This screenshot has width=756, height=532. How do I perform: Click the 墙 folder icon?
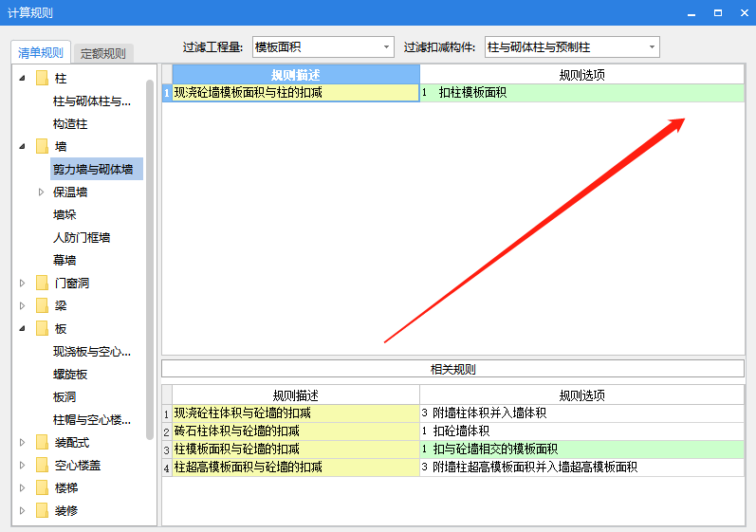(x=43, y=146)
